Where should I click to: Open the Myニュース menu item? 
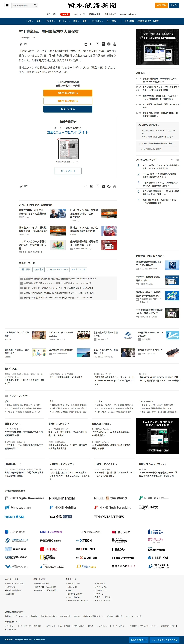(80, 14)
